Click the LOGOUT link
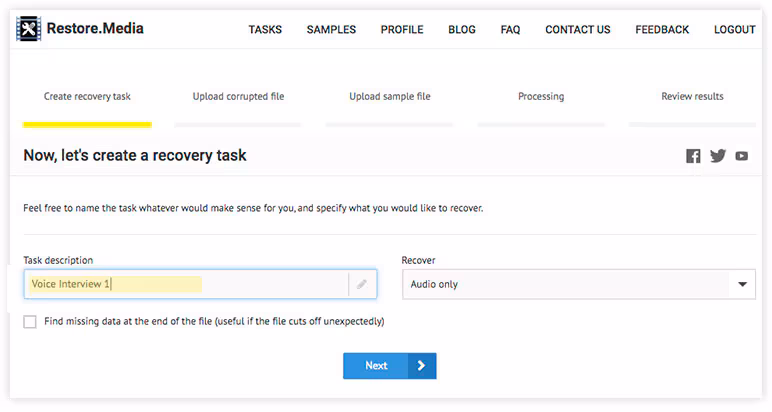This screenshot has width=772, height=412. [x=734, y=30]
